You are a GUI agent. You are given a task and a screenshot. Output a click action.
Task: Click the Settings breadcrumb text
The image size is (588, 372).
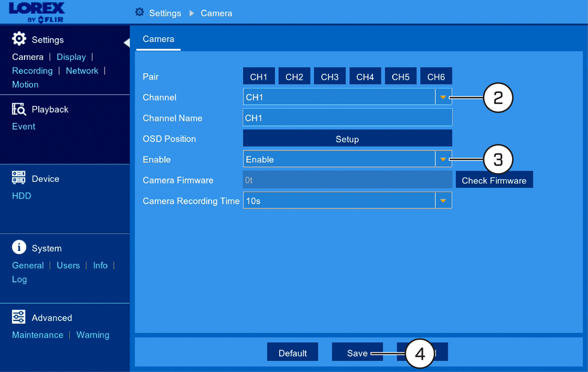coord(165,13)
